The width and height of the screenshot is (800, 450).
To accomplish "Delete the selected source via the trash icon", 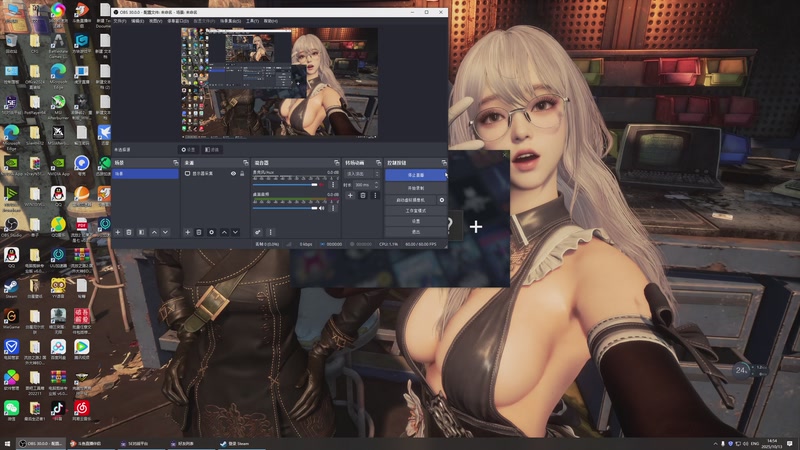I will (x=199, y=232).
